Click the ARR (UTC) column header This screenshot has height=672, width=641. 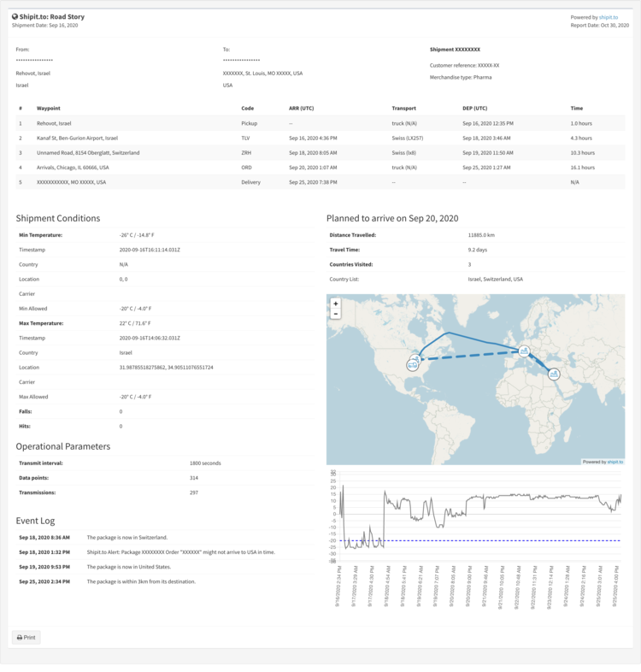301,109
